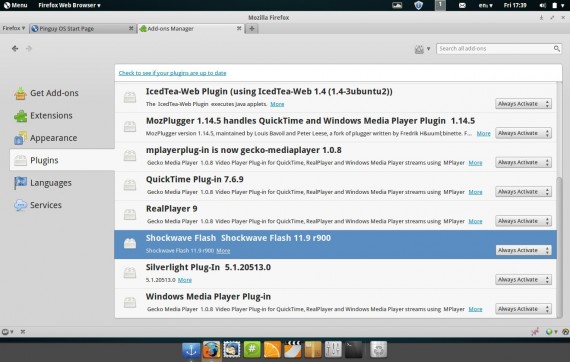Viewport: 570px width, 362px height.
Task: Click 'Check to see if your plugins are up to date'
Action: 172,73
